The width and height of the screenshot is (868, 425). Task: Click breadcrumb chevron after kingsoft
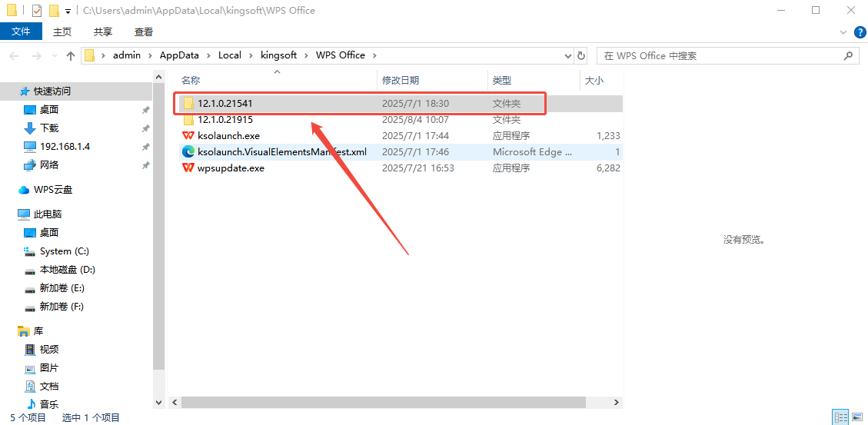306,55
